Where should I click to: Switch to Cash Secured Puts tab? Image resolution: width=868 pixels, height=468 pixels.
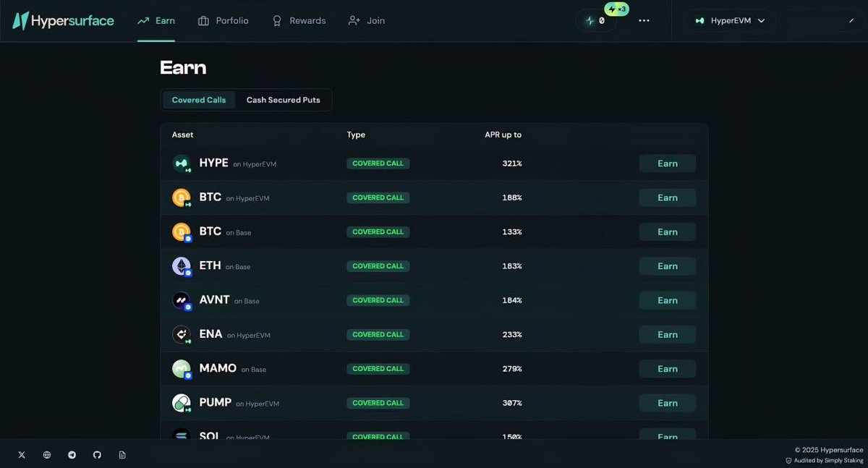click(283, 100)
